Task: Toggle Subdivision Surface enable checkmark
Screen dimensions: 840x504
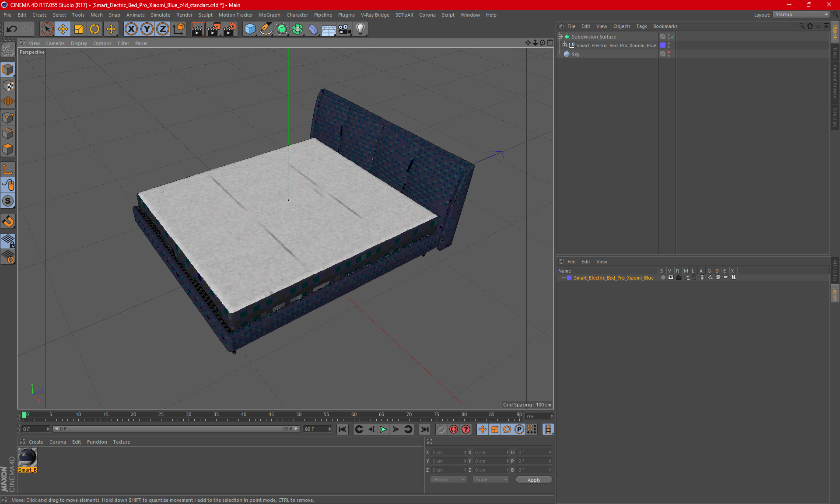Action: [x=672, y=37]
